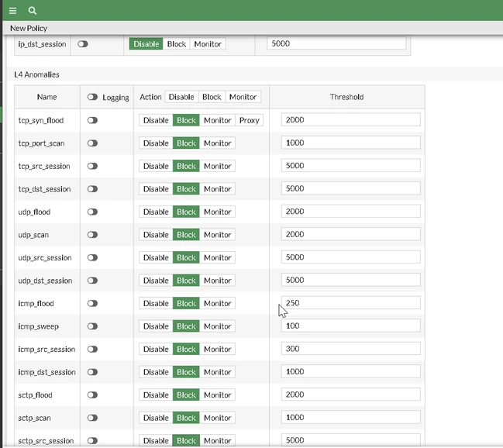
Task: Click the L4 Anomalies section heading
Action: click(37, 74)
